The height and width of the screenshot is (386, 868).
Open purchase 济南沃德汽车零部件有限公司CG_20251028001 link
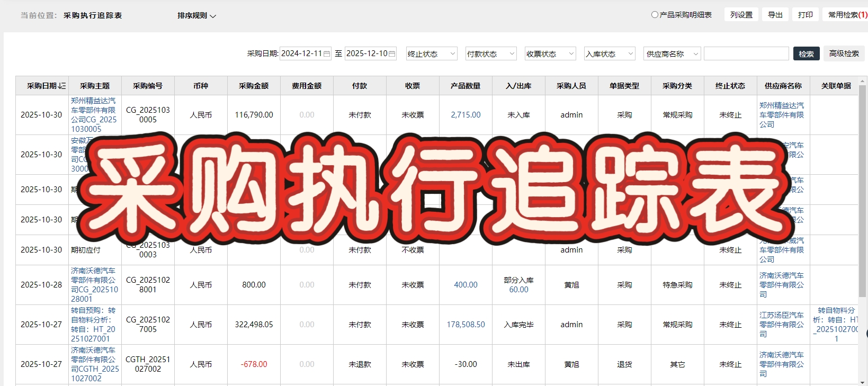click(95, 285)
